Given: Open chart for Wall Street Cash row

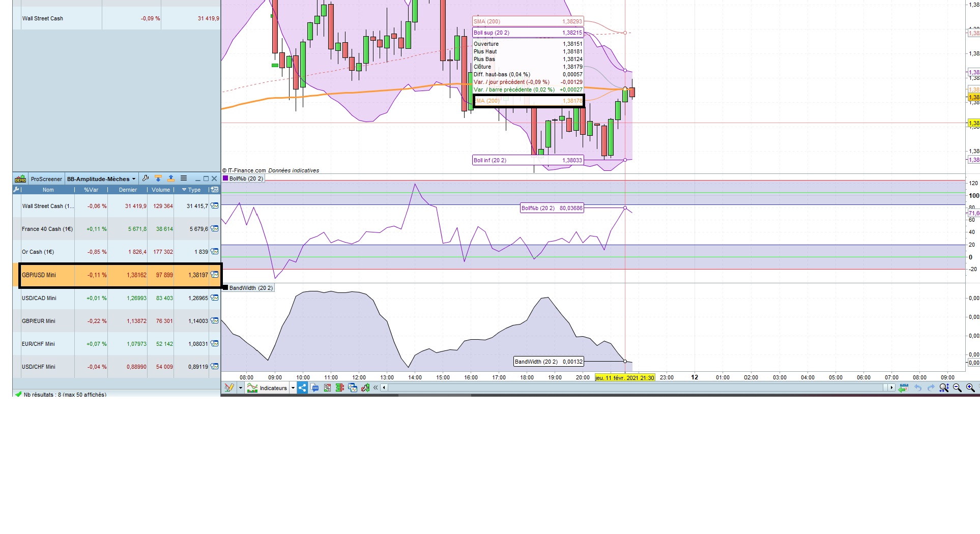Looking at the screenshot, I should tap(215, 206).
